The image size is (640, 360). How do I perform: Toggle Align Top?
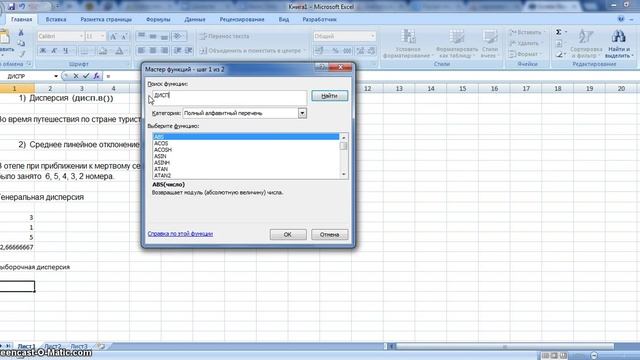[141, 36]
